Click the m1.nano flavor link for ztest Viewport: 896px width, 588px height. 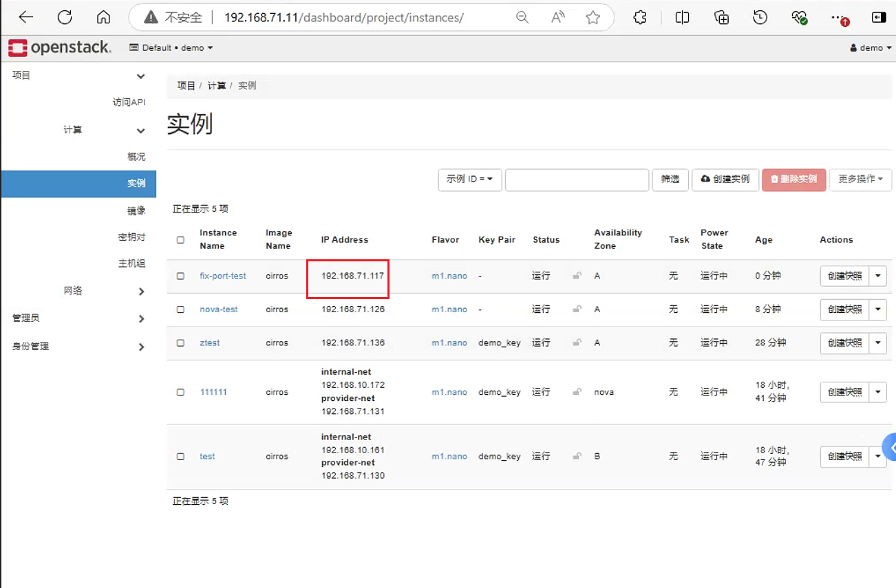[x=449, y=342]
